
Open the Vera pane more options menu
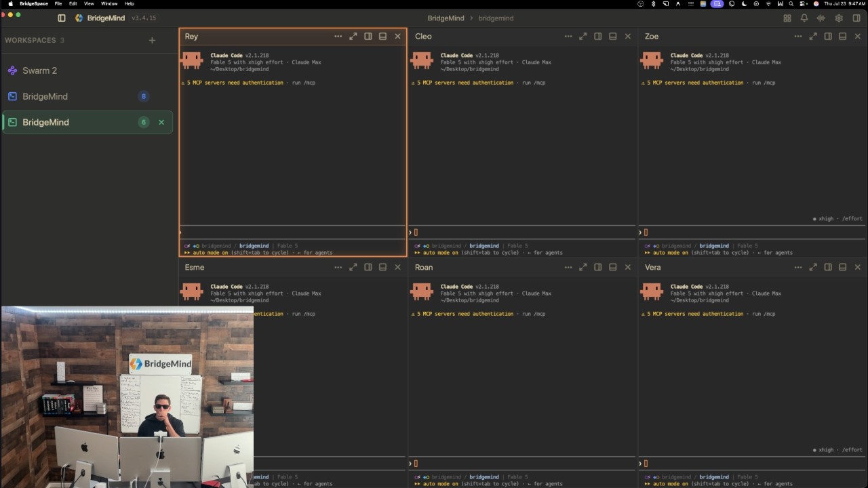(797, 267)
